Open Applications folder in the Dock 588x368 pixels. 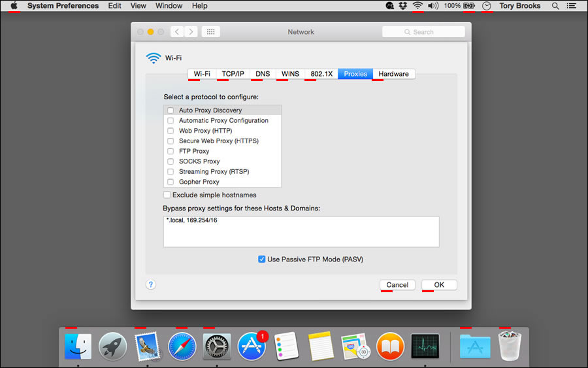[475, 346]
